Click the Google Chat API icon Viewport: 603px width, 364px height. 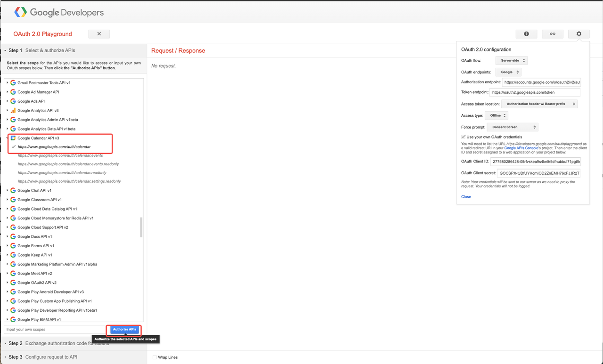click(13, 190)
